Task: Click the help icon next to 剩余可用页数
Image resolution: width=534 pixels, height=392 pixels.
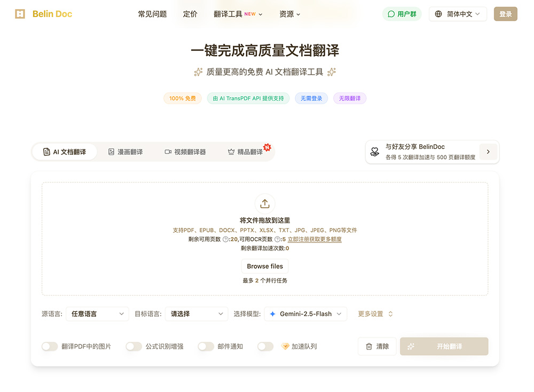Action: pyautogui.click(x=225, y=239)
